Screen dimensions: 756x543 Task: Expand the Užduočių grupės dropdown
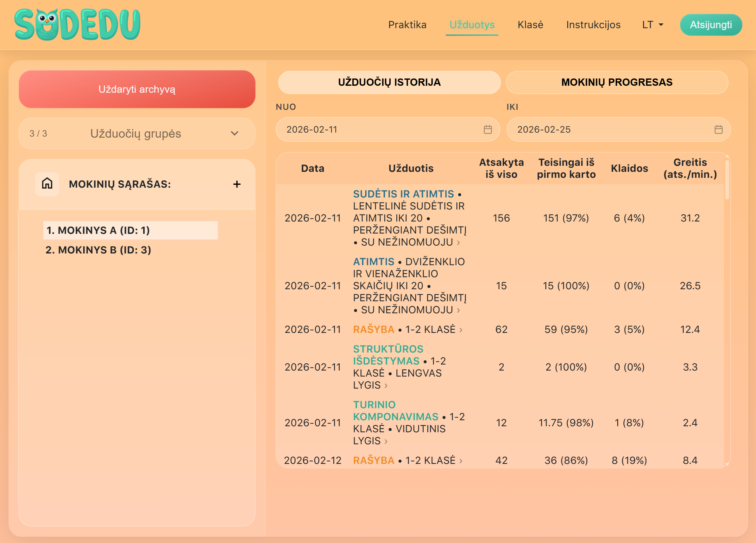tap(137, 133)
